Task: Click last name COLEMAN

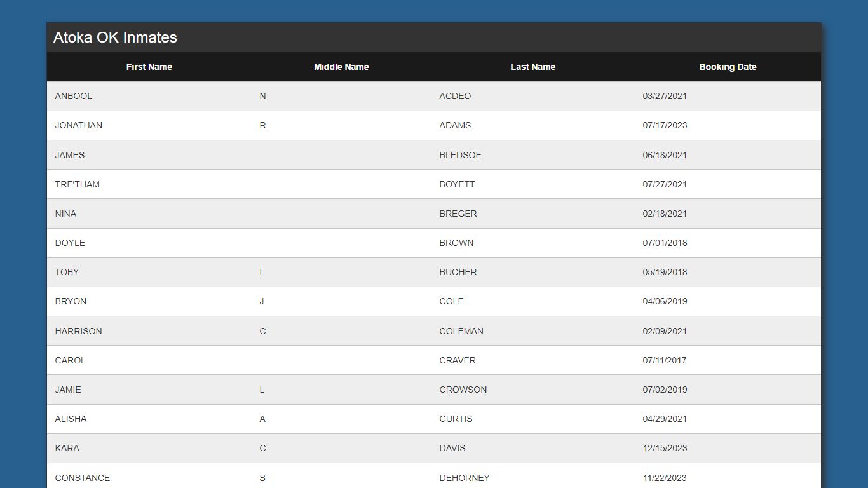Action: coord(461,331)
